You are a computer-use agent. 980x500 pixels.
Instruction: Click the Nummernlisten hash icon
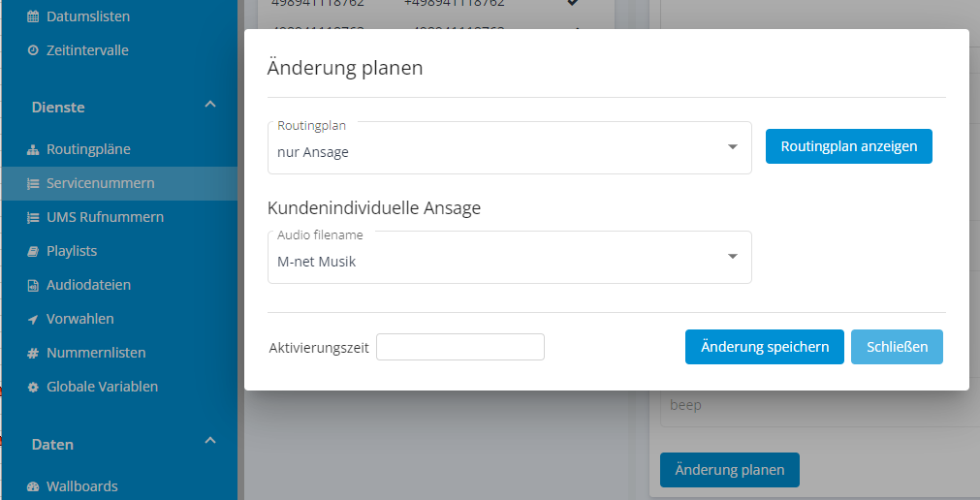[33, 353]
